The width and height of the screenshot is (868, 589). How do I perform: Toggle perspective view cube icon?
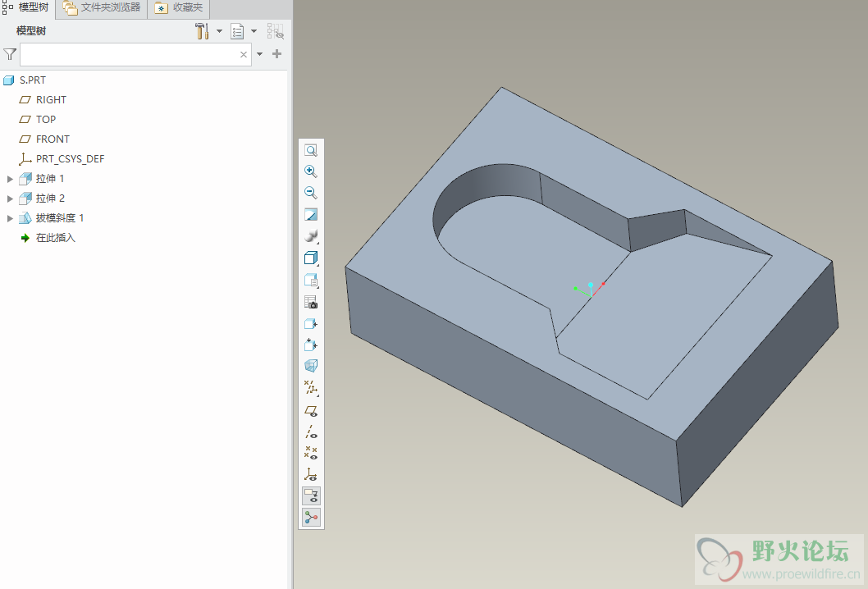(x=311, y=366)
